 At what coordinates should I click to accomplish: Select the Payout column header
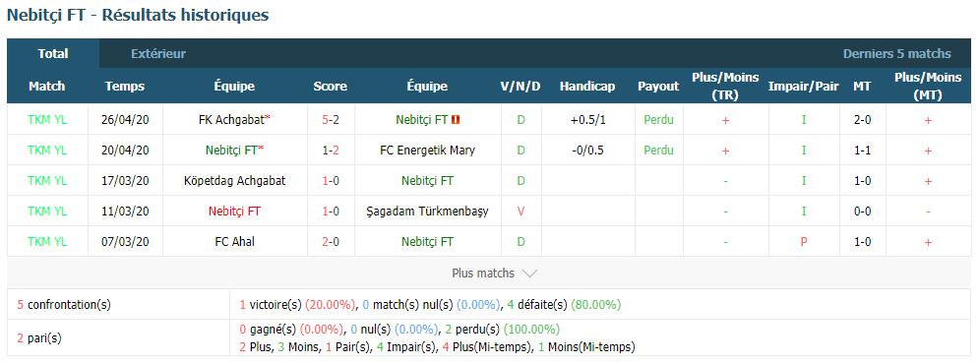pyautogui.click(x=658, y=87)
